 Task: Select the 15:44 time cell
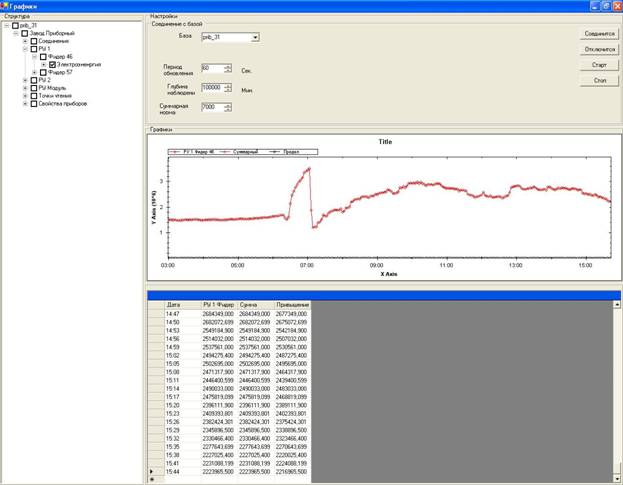[x=183, y=471]
